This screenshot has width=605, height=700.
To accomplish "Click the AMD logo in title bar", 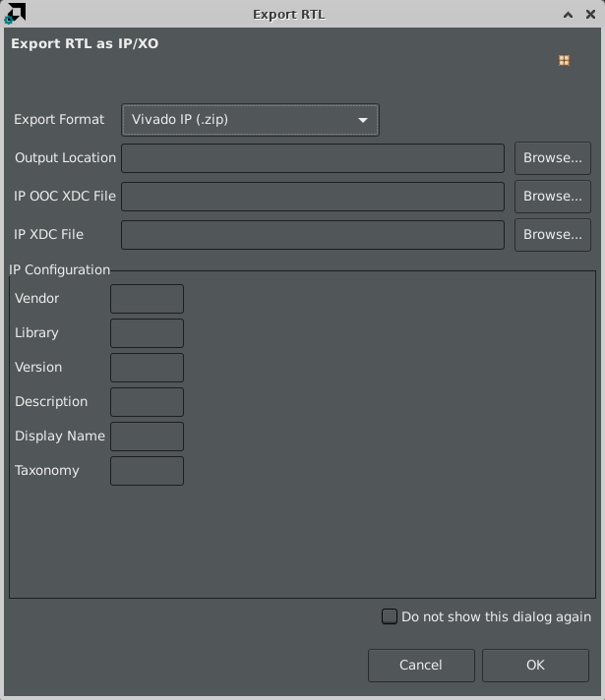I will [x=15, y=13].
